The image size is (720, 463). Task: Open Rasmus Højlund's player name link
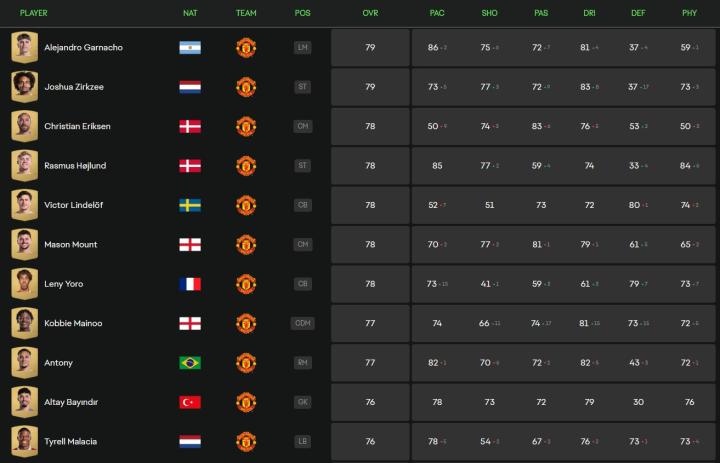click(x=77, y=166)
